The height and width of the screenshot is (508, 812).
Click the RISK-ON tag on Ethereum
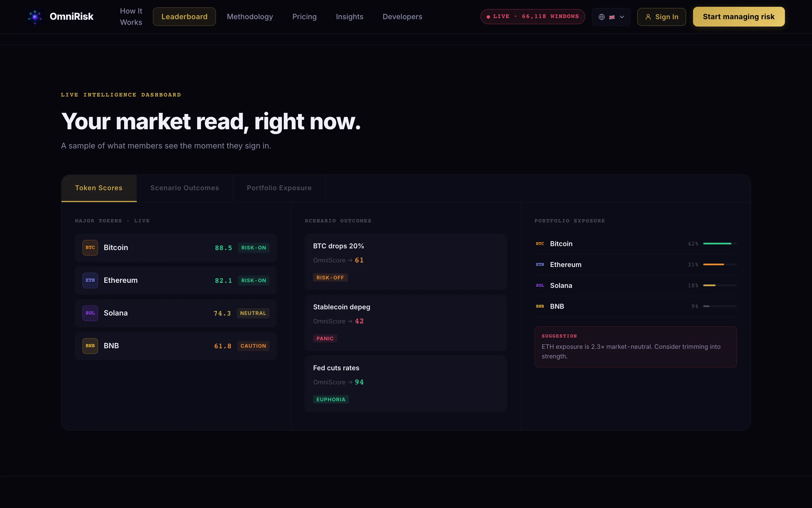254,280
